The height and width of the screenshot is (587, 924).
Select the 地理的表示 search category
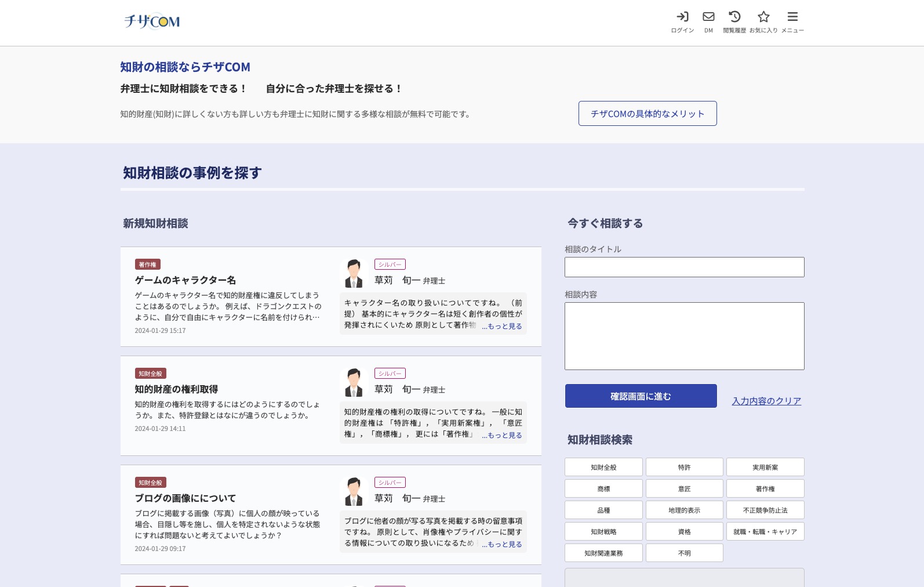point(685,510)
